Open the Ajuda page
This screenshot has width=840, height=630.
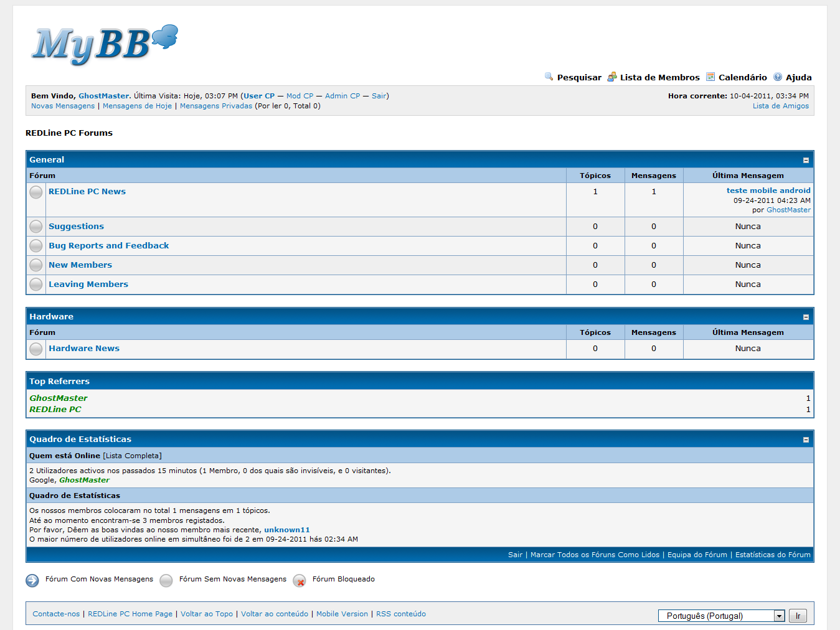click(x=799, y=77)
